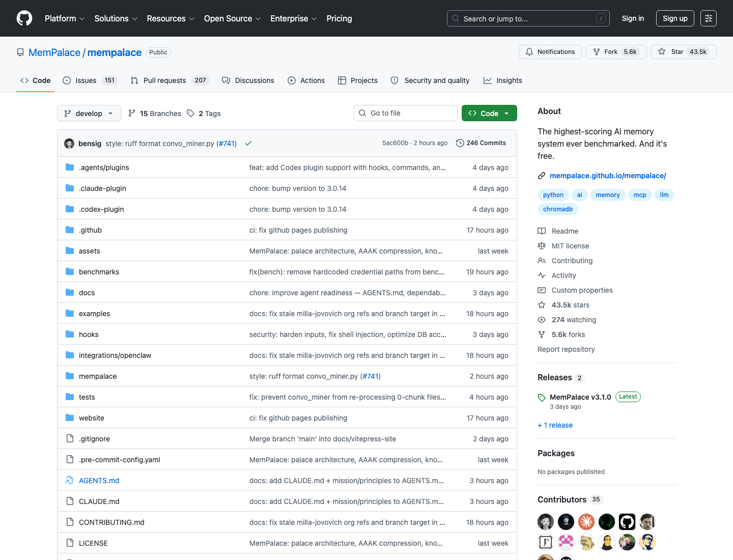Image resolution: width=733 pixels, height=560 pixels.
Task: Click the MemPalace owner link
Action: coord(54,52)
